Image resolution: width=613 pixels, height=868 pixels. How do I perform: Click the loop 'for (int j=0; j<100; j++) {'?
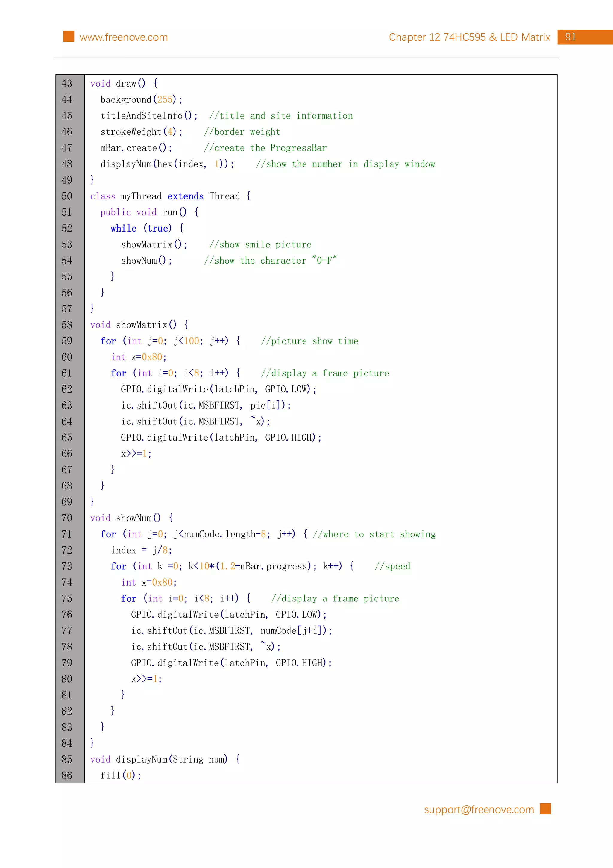pos(170,341)
